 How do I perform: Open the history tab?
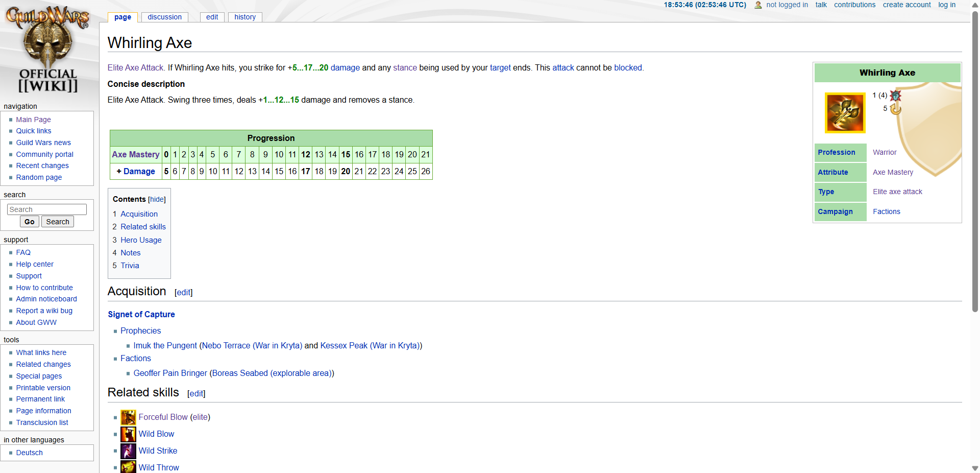(245, 17)
